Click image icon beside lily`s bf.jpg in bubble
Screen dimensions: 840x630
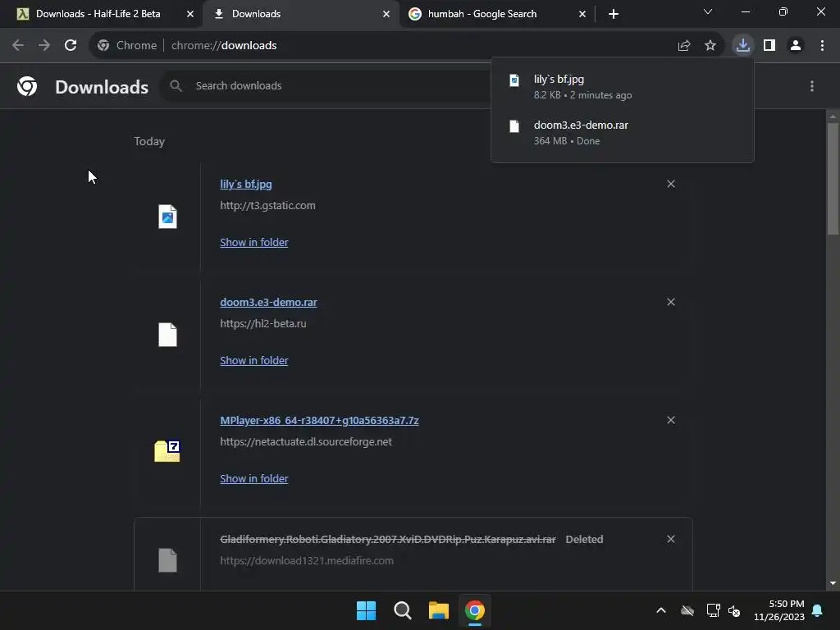tap(514, 80)
